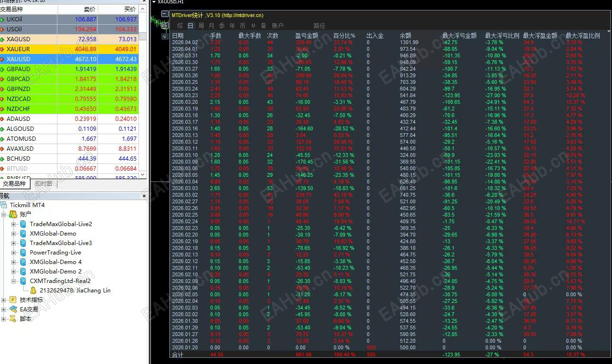
Task: Click the up arrow icon beside ATOMUSD
Action: (2, 139)
